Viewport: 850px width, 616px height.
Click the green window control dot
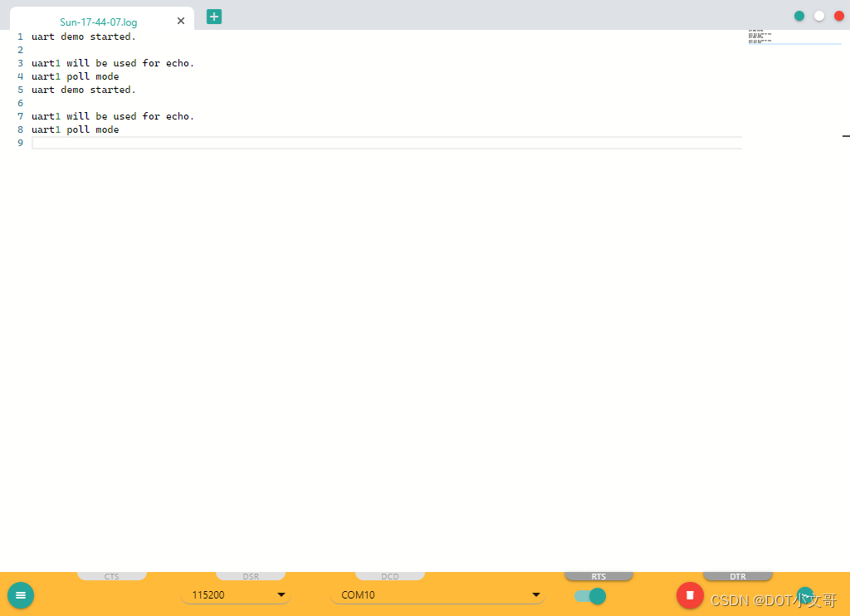[x=799, y=16]
